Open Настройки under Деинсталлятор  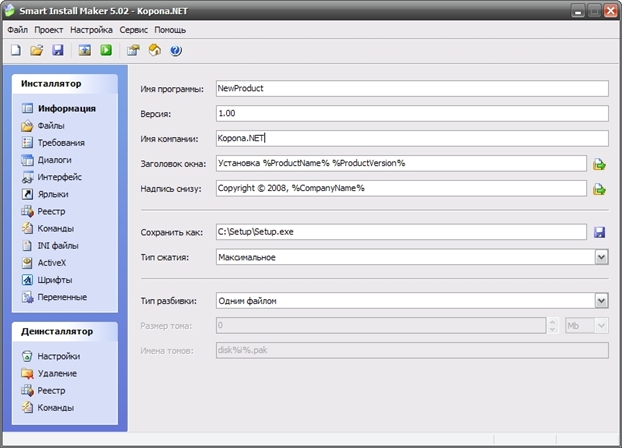pyautogui.click(x=51, y=356)
